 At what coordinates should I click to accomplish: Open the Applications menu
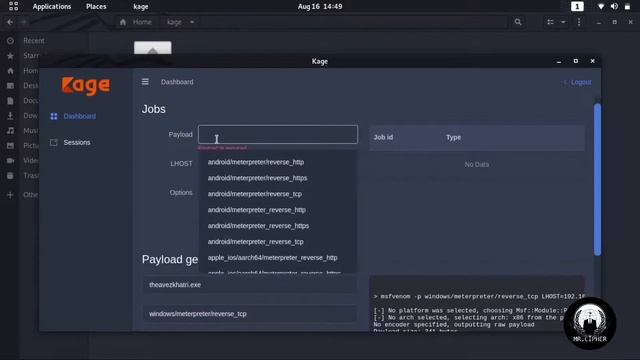[52, 7]
